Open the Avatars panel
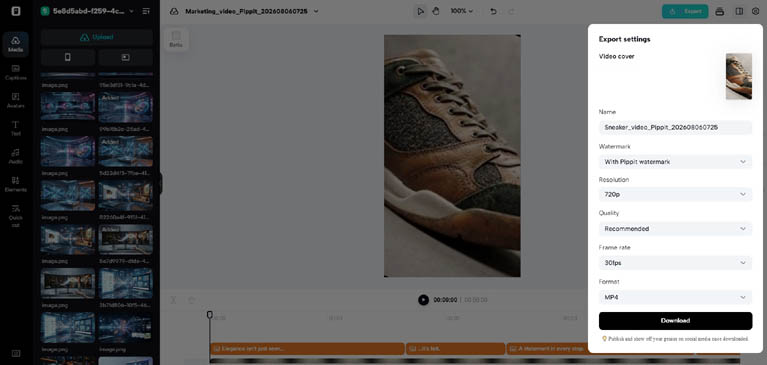 pyautogui.click(x=15, y=100)
